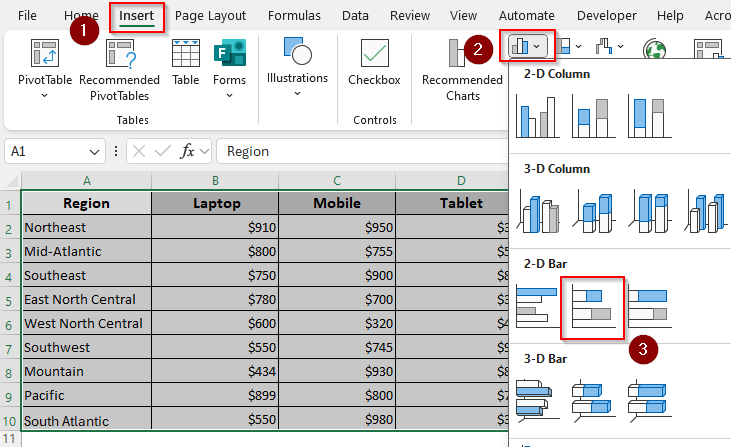This screenshot has width=731, height=447.
Task: Switch to the Data tab
Action: tap(355, 16)
